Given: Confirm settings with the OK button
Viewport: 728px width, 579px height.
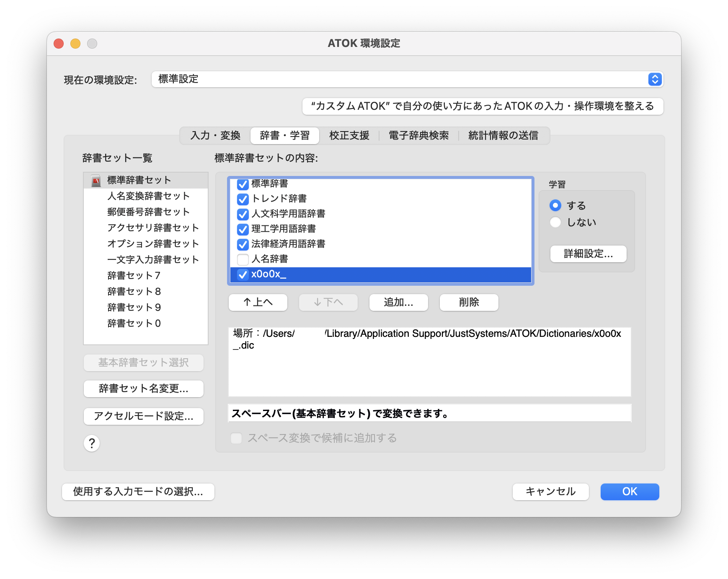Looking at the screenshot, I should [x=630, y=491].
